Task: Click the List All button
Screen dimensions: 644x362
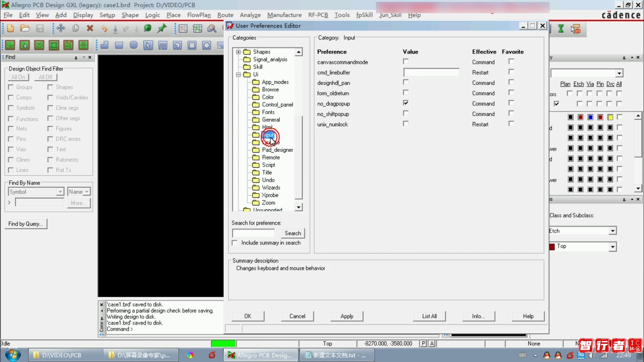Action: tap(429, 316)
